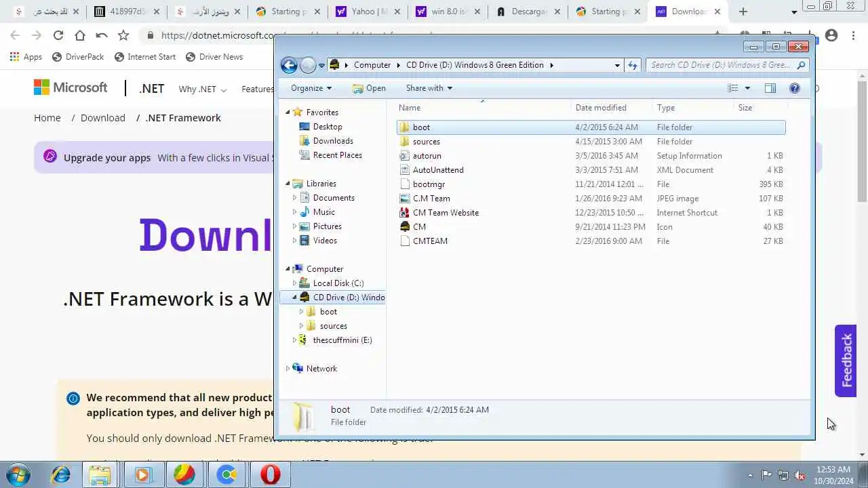Click in the Search CD Drive field
The image size is (868, 488).
[x=720, y=65]
